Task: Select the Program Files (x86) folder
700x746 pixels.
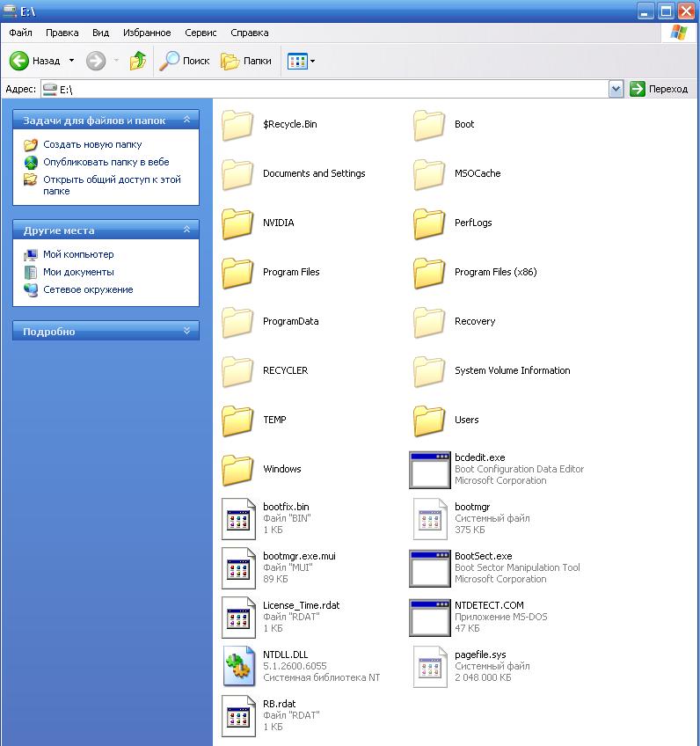Action: 494,272
